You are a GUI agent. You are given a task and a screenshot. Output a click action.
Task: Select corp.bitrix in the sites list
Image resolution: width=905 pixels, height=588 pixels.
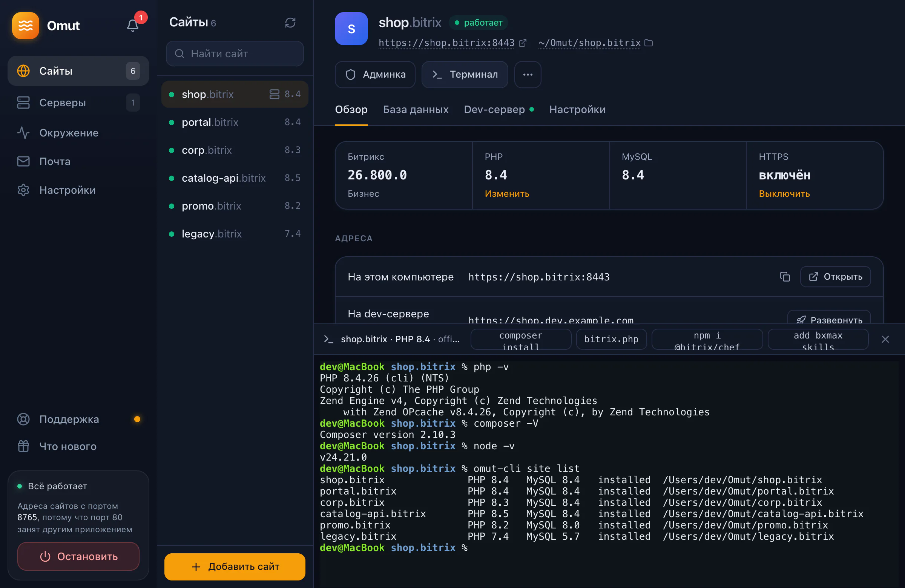click(x=235, y=150)
